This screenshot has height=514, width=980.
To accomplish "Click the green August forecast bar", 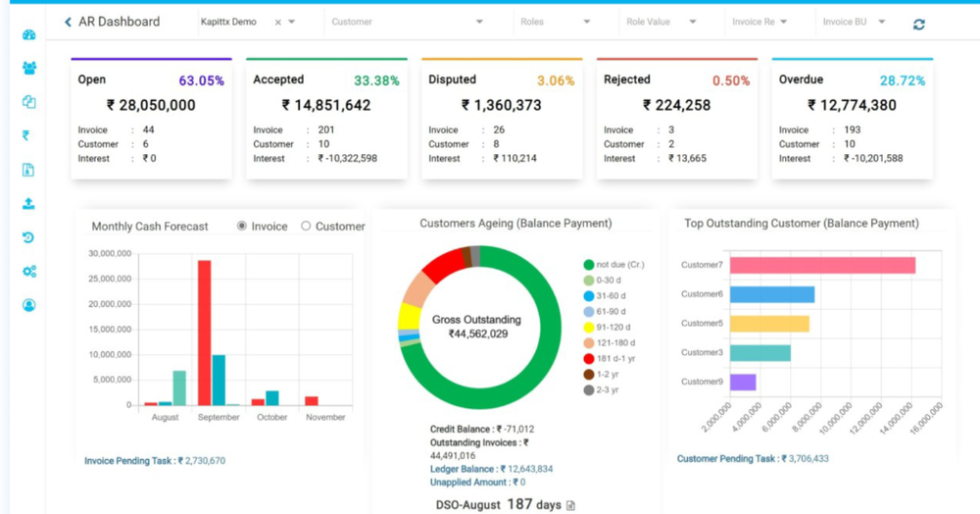I will point(179,387).
